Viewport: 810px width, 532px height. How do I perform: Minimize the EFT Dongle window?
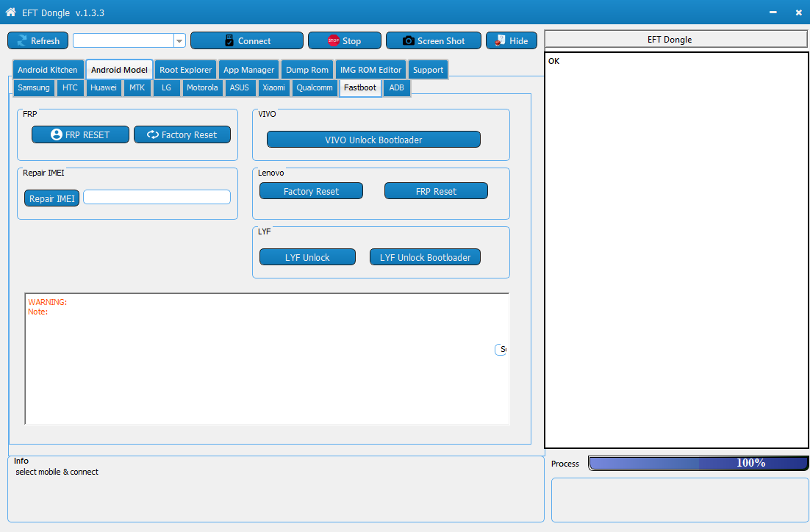pos(773,12)
